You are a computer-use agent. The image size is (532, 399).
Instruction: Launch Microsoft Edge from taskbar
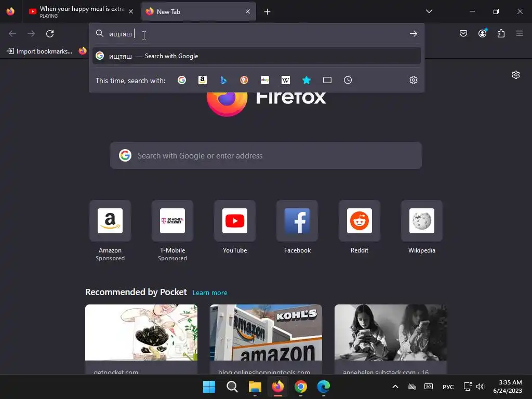pyautogui.click(x=324, y=387)
